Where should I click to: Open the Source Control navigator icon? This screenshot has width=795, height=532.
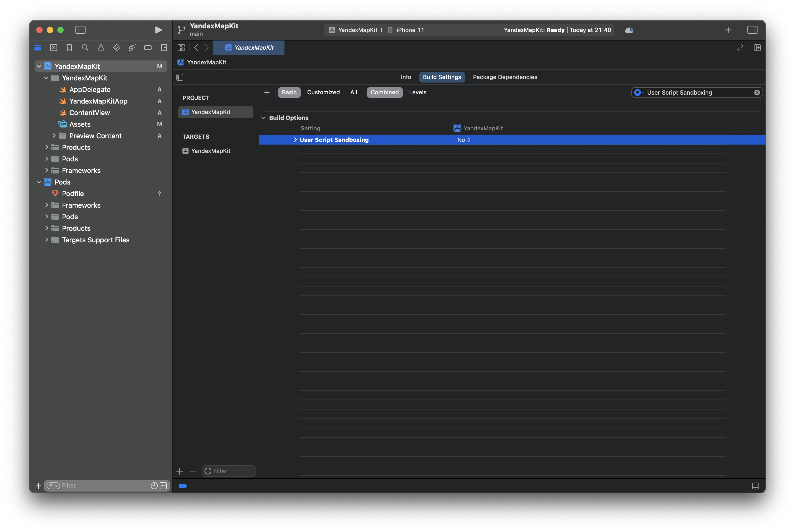click(54, 48)
